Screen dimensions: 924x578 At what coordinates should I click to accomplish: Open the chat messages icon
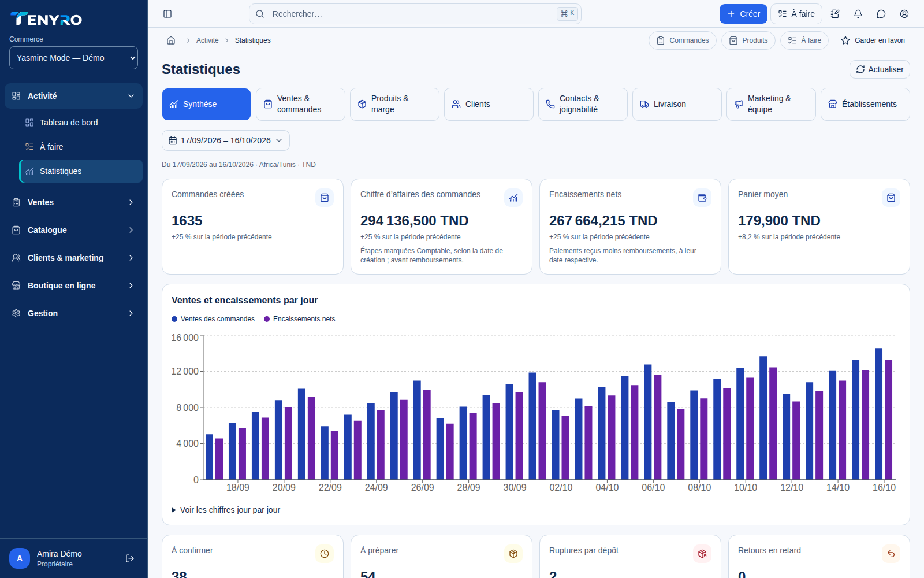(x=881, y=14)
